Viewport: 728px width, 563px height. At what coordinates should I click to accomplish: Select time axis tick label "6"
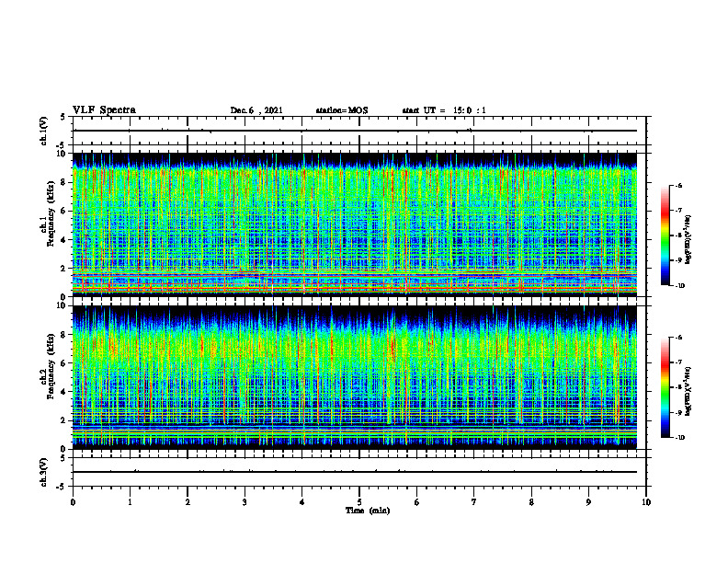417,502
